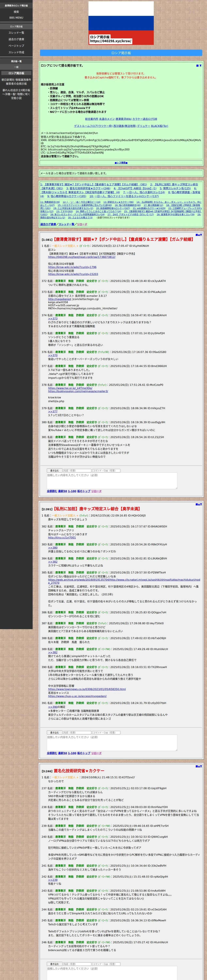Click 書き込む button under thread 2

click(x=54, y=732)
